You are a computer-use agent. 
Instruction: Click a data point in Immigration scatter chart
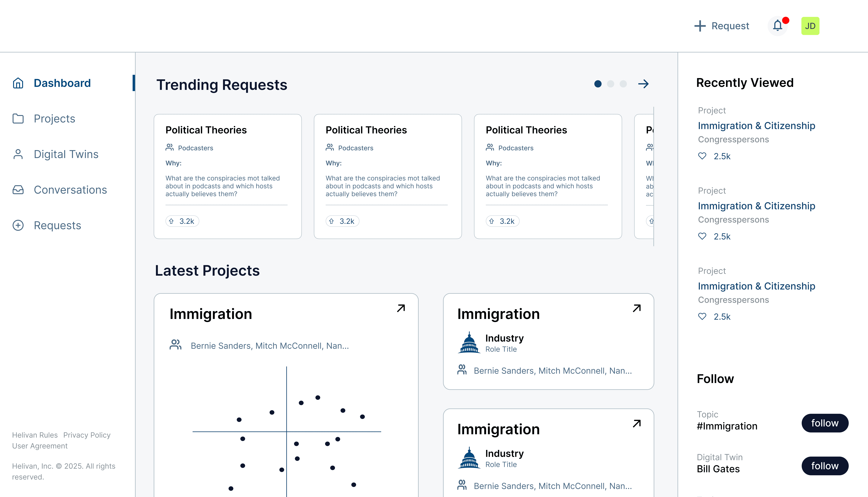(318, 398)
